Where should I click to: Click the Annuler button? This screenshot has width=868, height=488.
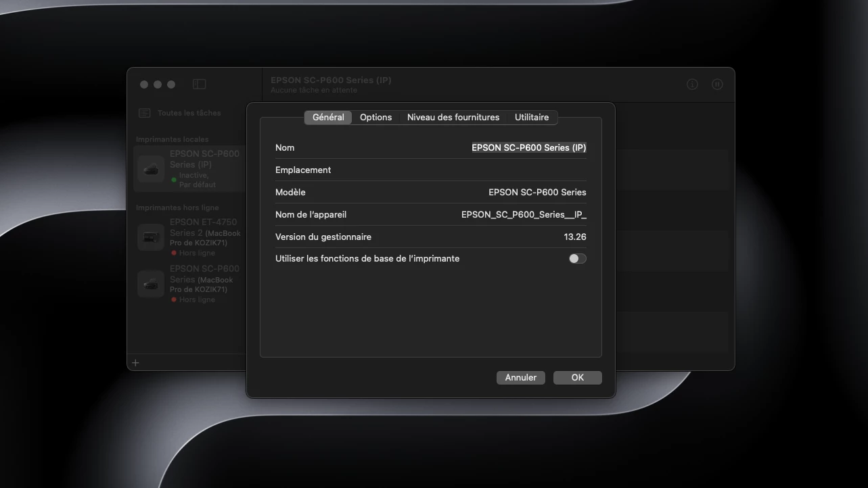click(521, 377)
